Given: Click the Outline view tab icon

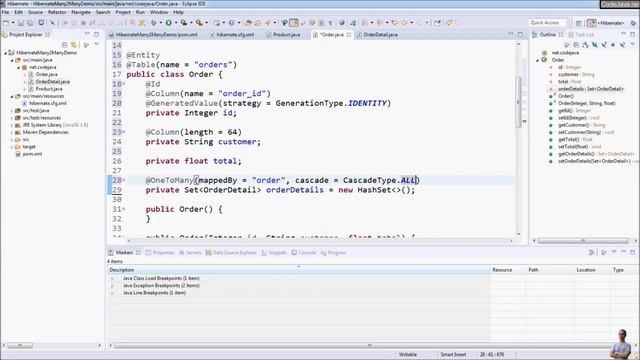Looking at the screenshot, I should click(x=534, y=35).
